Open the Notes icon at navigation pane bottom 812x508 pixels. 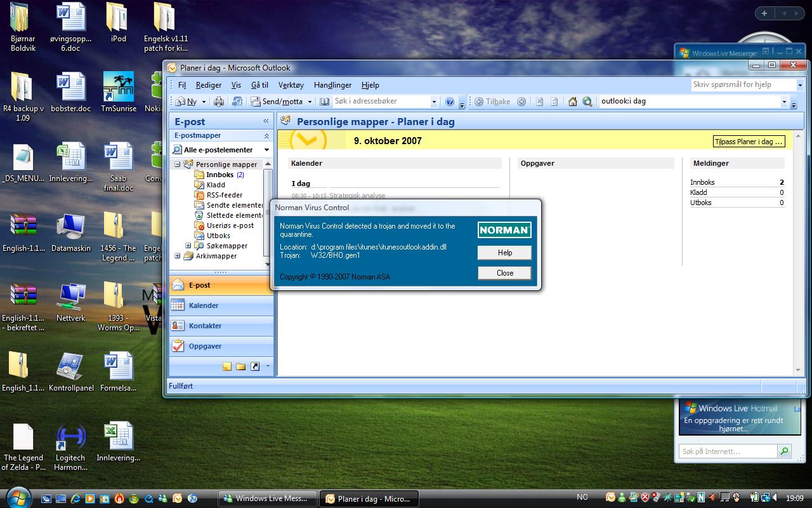coord(227,366)
